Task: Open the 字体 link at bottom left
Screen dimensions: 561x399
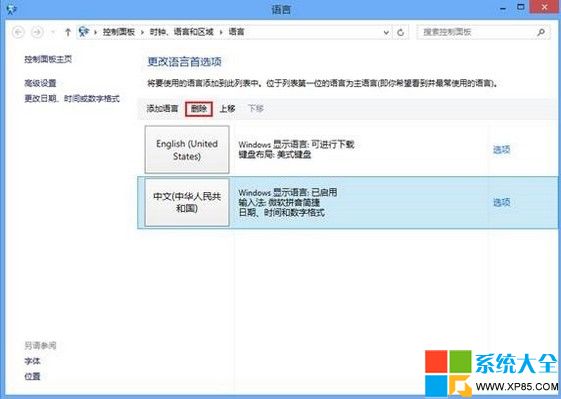Action: (x=32, y=361)
